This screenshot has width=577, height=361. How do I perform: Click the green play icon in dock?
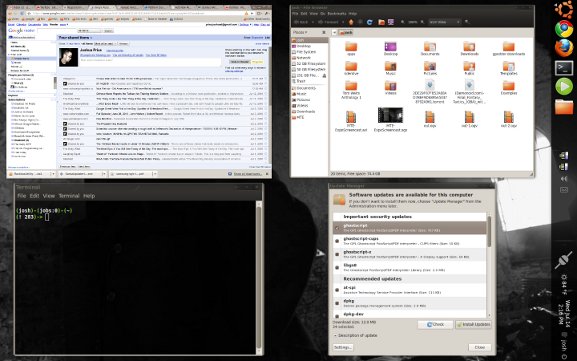click(x=564, y=87)
